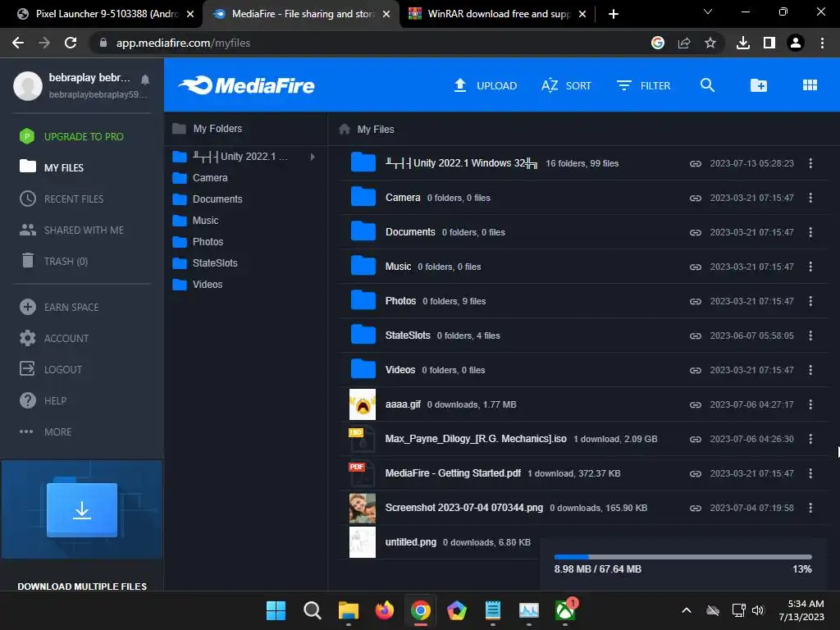Open File Explorer from taskbar
840x630 pixels.
(x=348, y=610)
